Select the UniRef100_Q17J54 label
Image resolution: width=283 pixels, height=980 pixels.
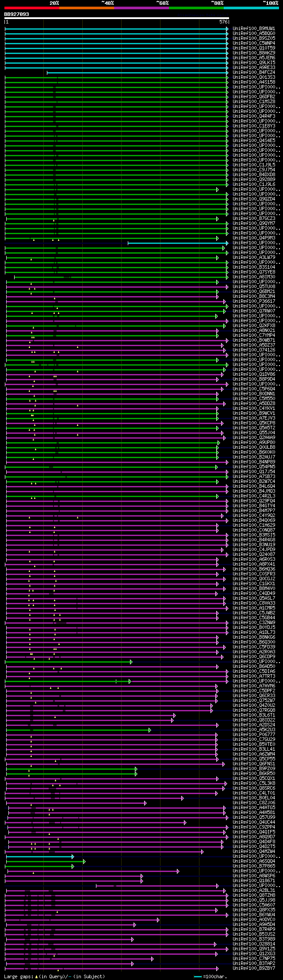[x=254, y=471]
